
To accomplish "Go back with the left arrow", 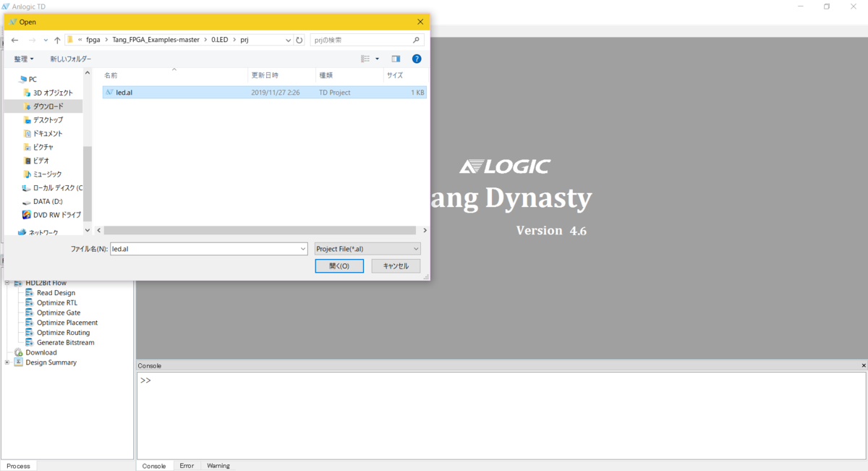I will pos(14,40).
